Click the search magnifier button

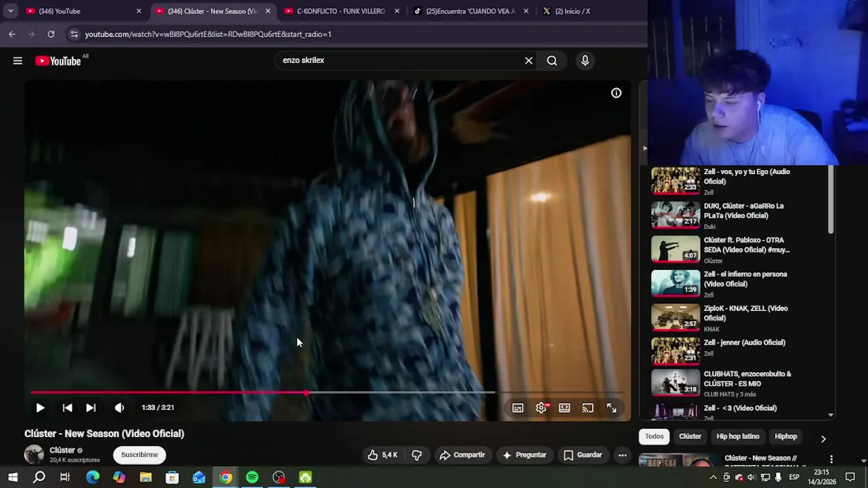pos(552,61)
